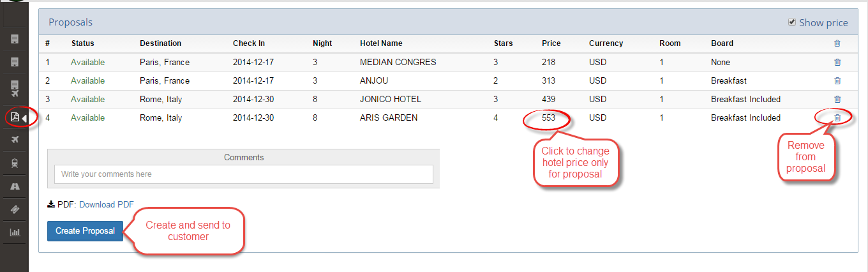Remove ARIS GARDEN from proposal
Image resolution: width=868 pixels, height=272 pixels.
837,117
